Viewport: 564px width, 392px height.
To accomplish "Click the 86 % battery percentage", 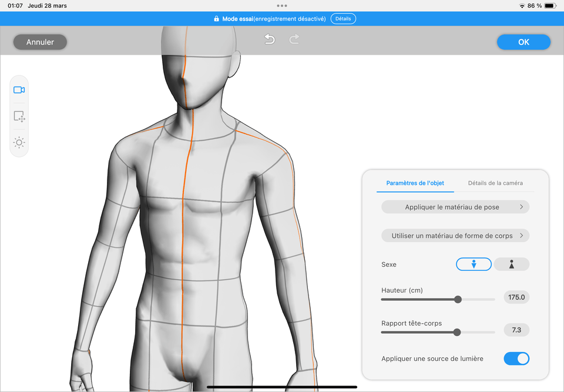I will click(535, 6).
